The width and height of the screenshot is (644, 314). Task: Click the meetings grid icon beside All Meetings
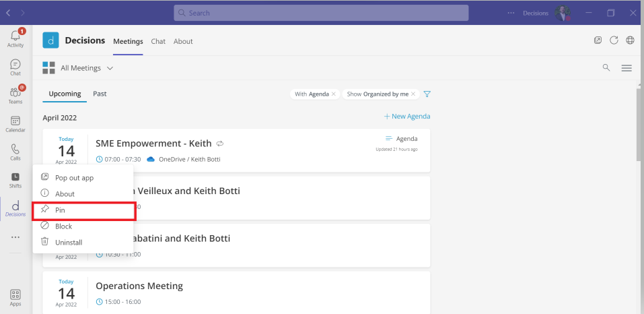[x=49, y=68]
